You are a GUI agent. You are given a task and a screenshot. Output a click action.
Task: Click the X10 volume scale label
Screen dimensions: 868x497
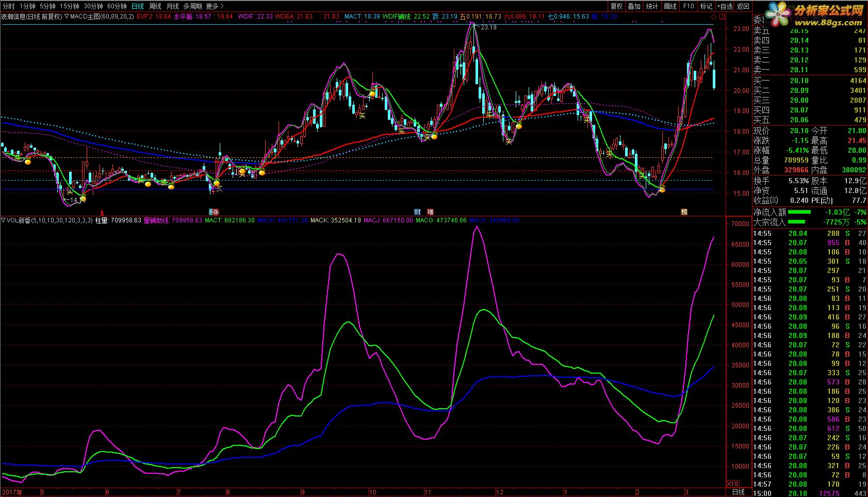(x=732, y=484)
